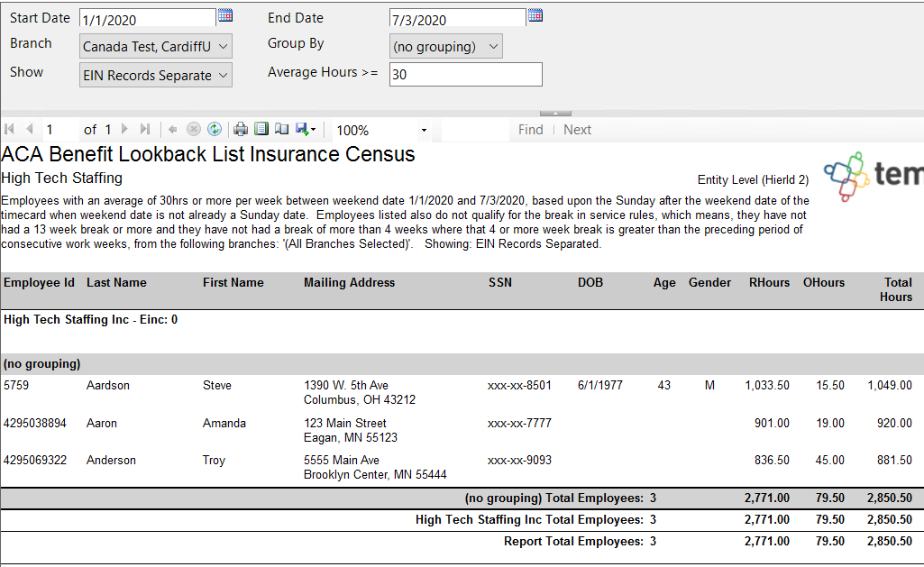924x567 pixels.
Task: Click the RHours column header
Action: click(769, 282)
